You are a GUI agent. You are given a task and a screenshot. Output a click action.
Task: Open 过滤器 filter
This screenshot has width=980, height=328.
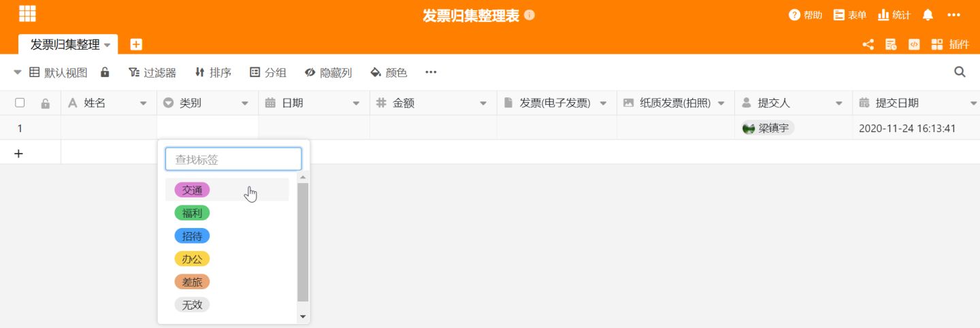click(x=152, y=72)
